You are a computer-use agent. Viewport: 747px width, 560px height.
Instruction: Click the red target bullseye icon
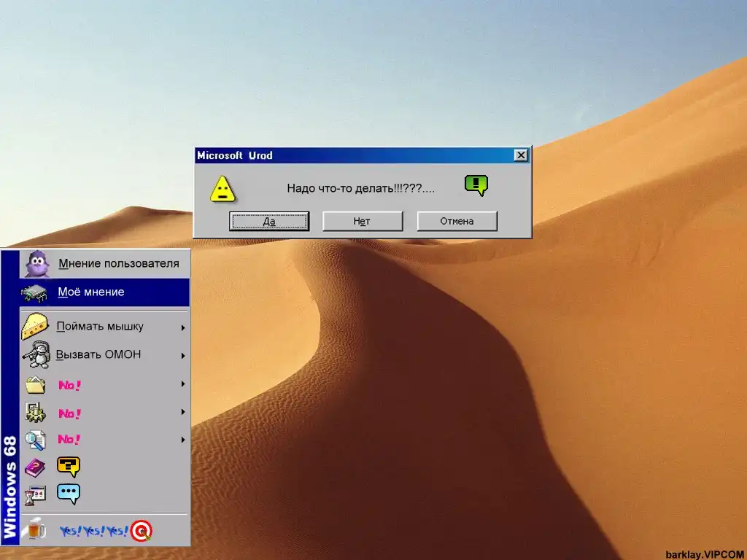141,531
